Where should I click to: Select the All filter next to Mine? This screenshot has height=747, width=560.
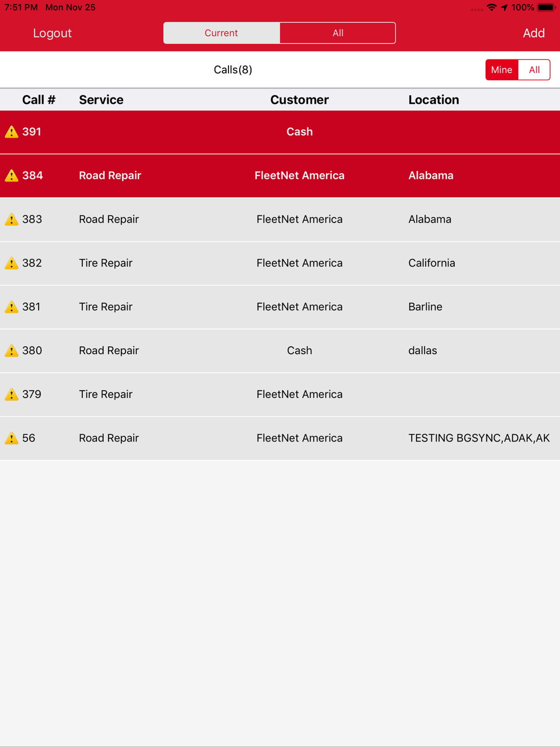[534, 70]
